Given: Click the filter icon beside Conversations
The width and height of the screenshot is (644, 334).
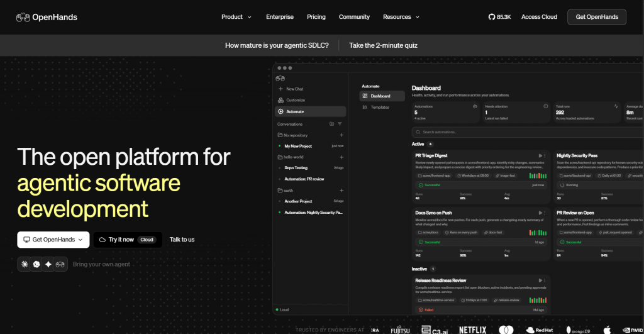Looking at the screenshot, I should 340,124.
